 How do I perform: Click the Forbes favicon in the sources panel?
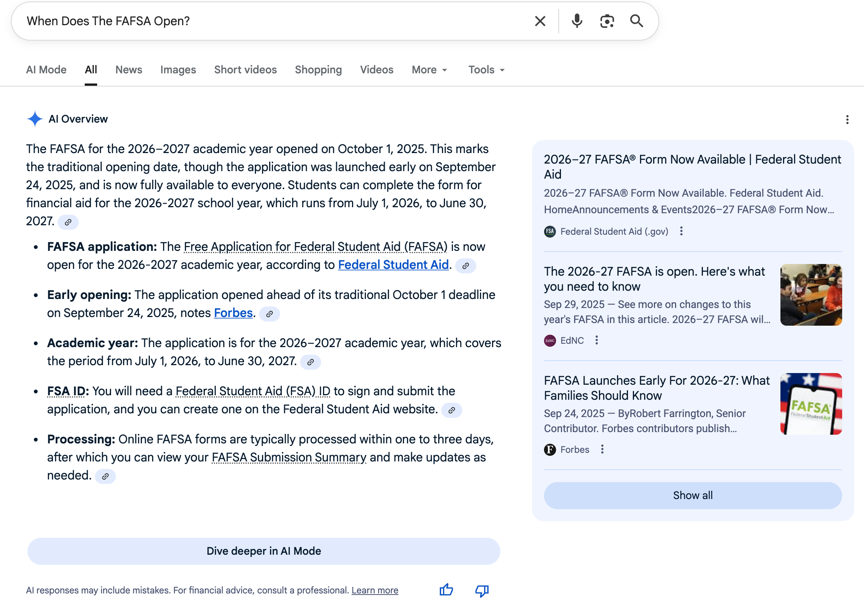(550, 449)
